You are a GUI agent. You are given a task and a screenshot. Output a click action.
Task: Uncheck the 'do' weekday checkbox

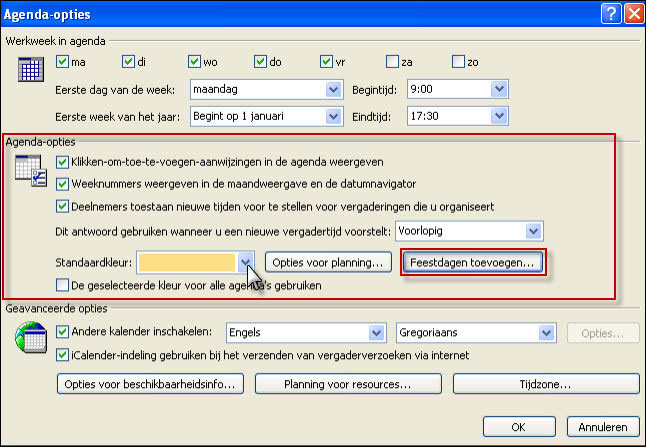pyautogui.click(x=260, y=62)
